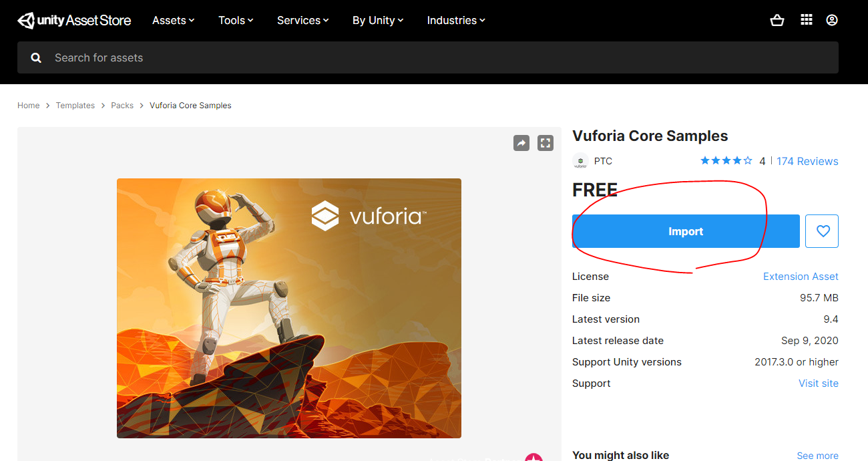Click the You might also like heading
This screenshot has height=461, width=868.
coord(620,456)
